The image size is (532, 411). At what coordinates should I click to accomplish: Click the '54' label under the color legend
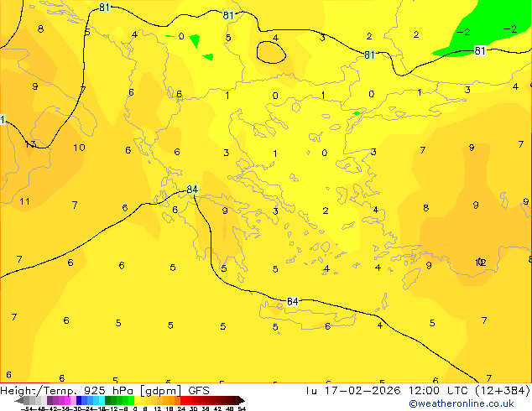click(242, 408)
